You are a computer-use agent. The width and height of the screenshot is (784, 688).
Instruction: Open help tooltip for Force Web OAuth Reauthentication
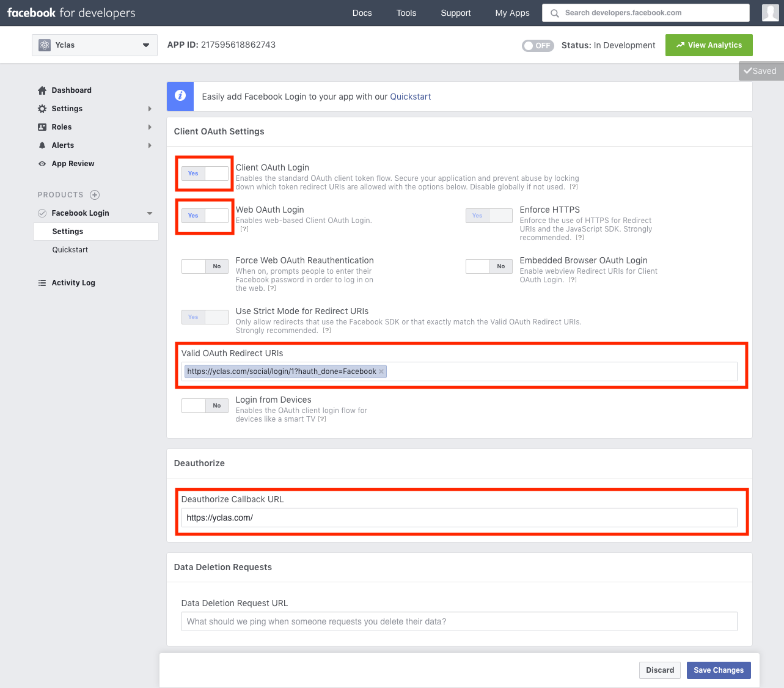point(272,288)
